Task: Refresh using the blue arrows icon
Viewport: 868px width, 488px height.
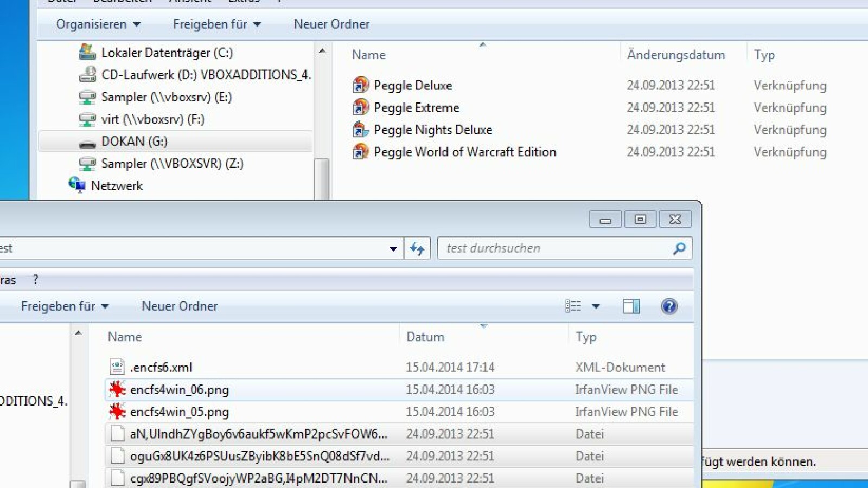Action: 416,248
